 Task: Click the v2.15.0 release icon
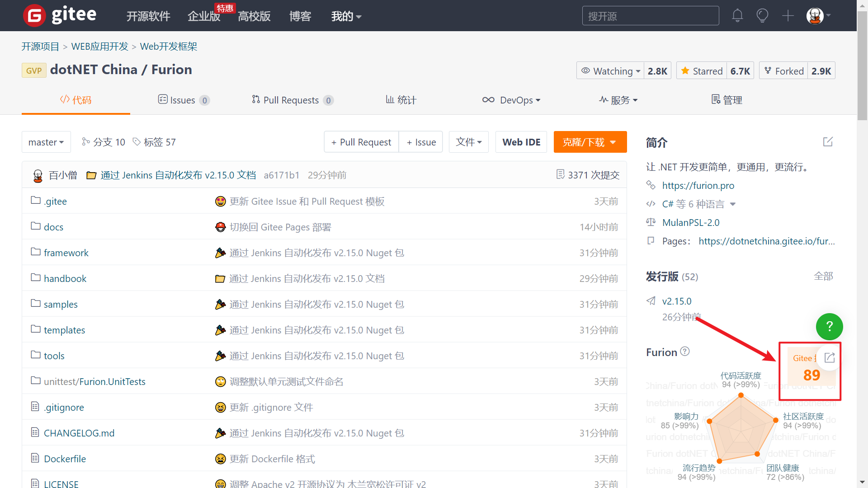point(651,301)
